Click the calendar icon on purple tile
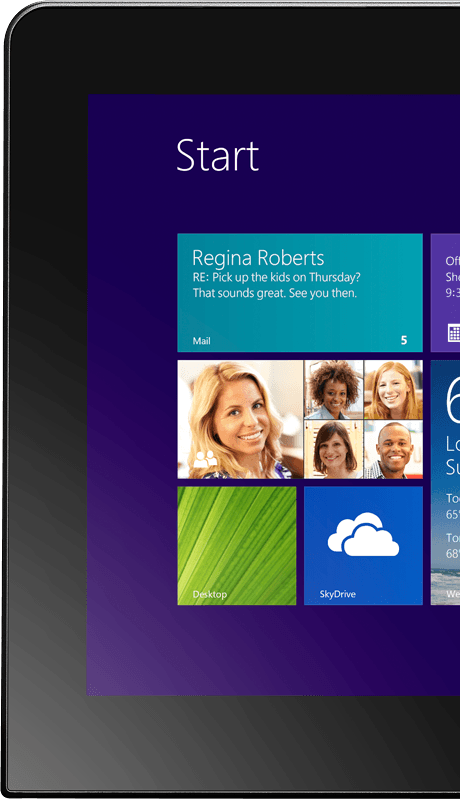 454,333
